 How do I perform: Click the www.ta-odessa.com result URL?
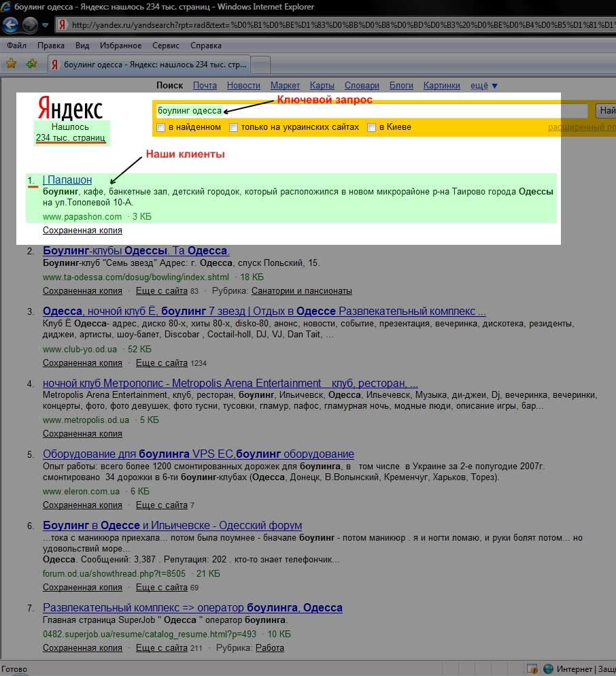tap(136, 277)
